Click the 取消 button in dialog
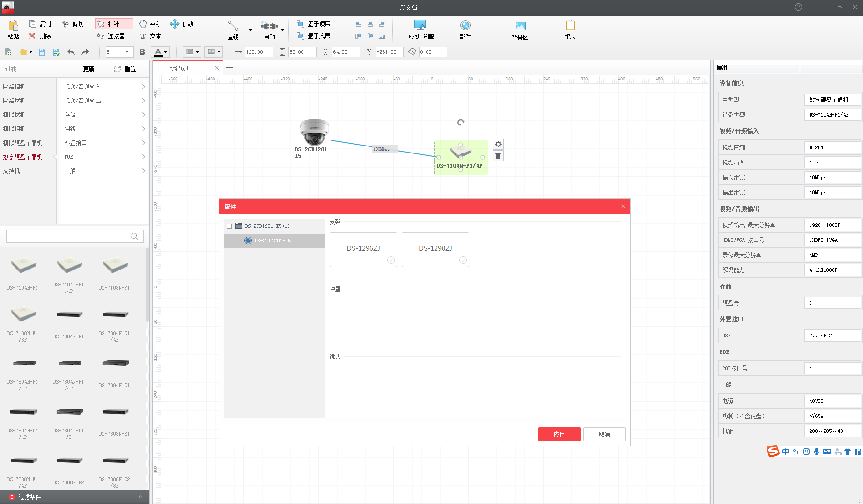 coord(604,434)
